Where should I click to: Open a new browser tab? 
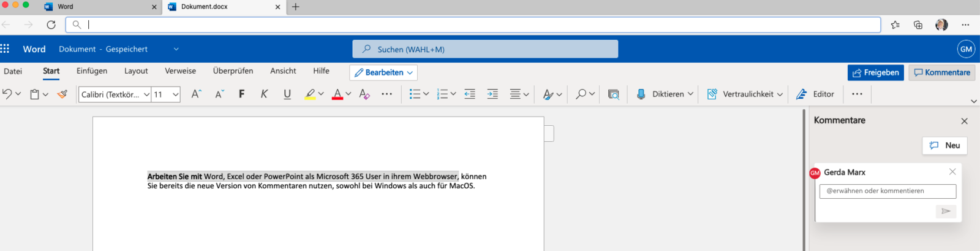[x=296, y=7]
